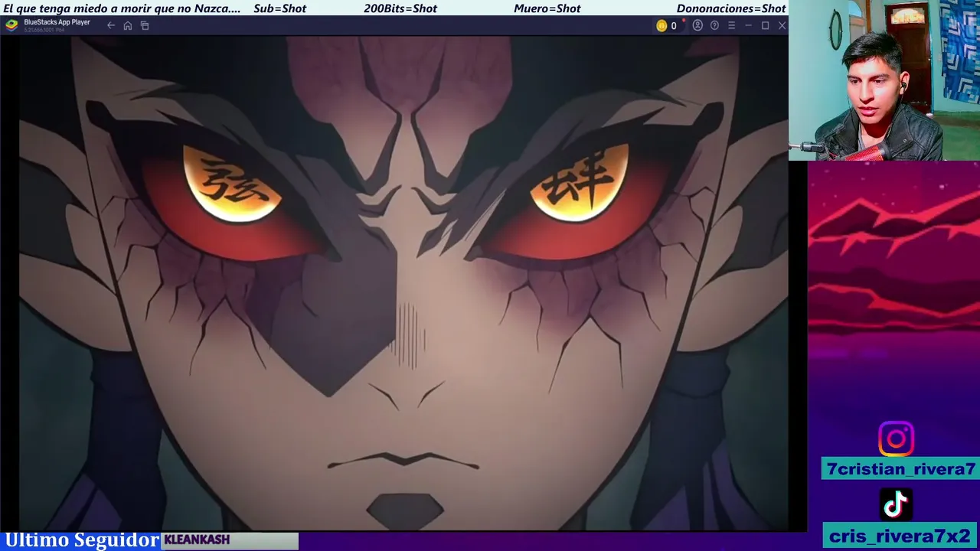
Task: Maximize the BlueStacks window
Action: [765, 25]
